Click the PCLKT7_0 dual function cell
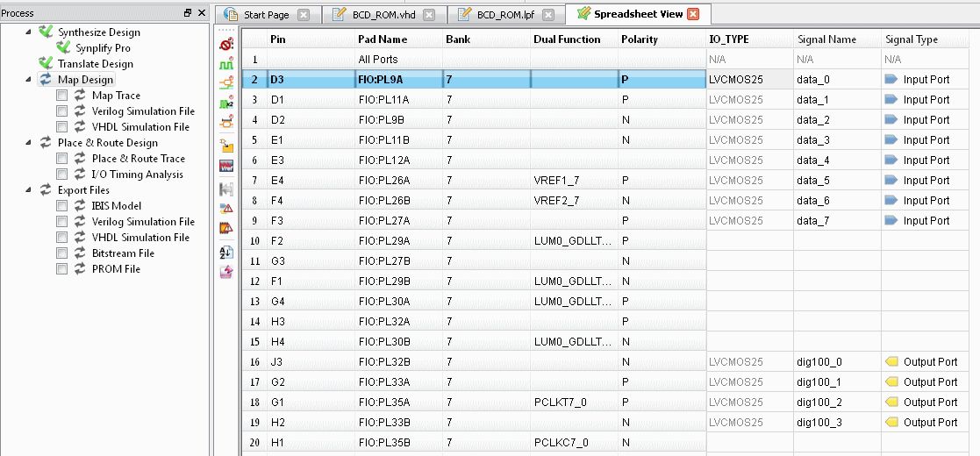The image size is (980, 456). 574,403
